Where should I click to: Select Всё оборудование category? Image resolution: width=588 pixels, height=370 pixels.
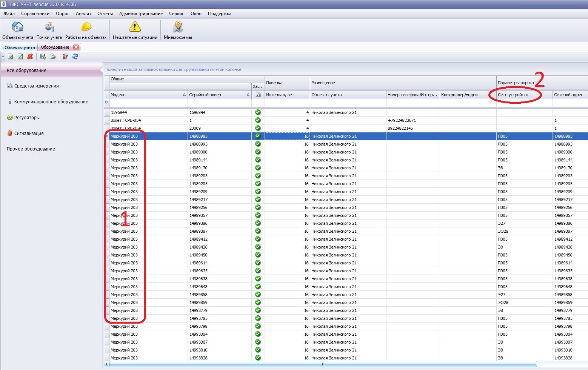point(51,71)
